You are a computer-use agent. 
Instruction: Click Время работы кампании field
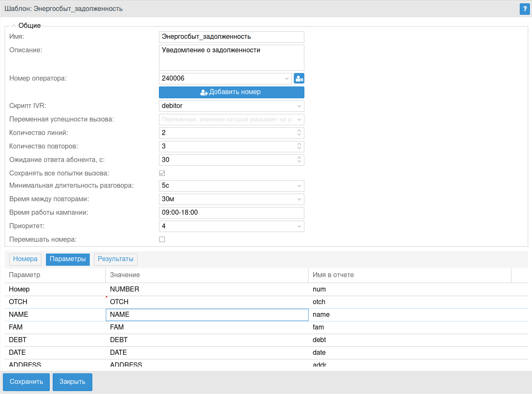[231, 213]
